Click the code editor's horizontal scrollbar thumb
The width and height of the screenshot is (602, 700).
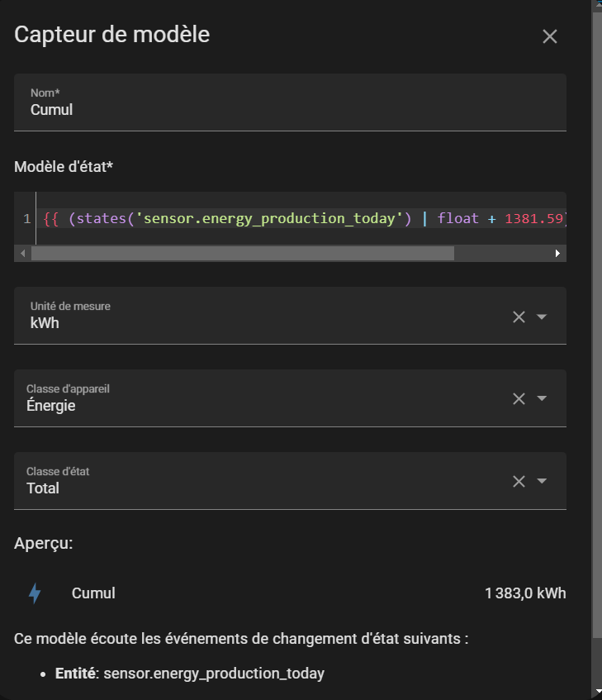pyautogui.click(x=242, y=254)
